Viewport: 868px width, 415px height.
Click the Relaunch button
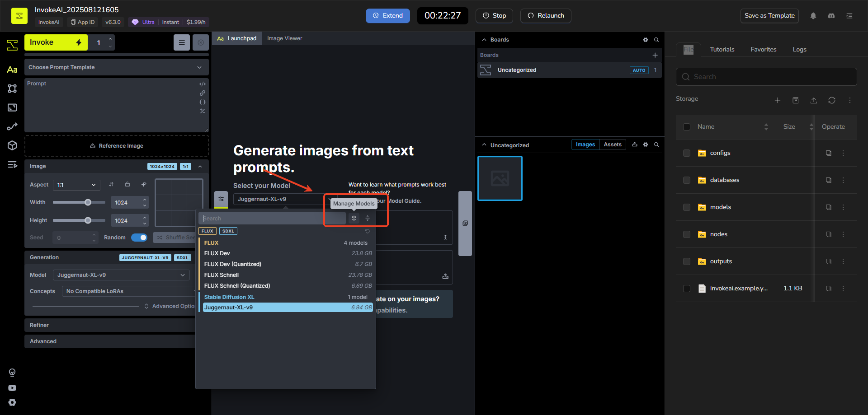coord(546,15)
